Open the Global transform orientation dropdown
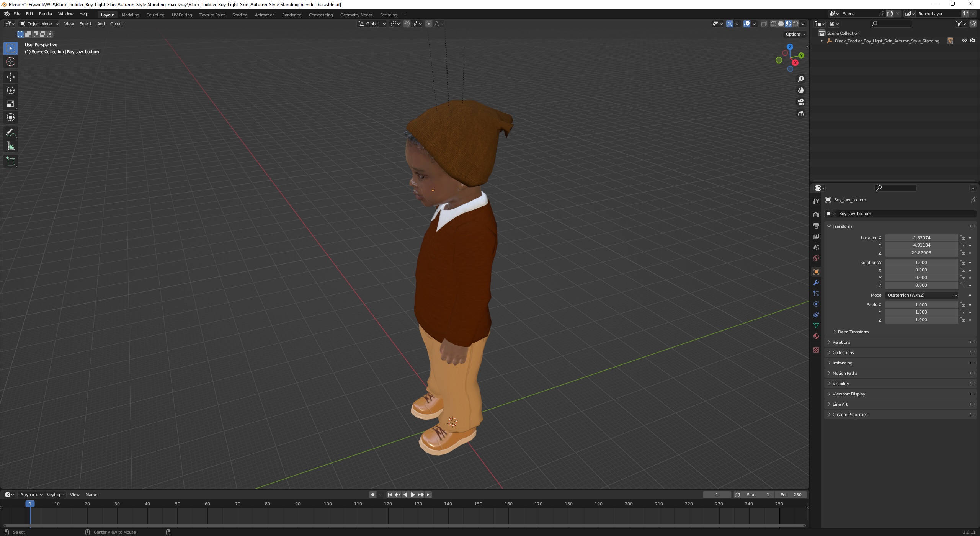Screen dimensions: 980x536 [372, 24]
